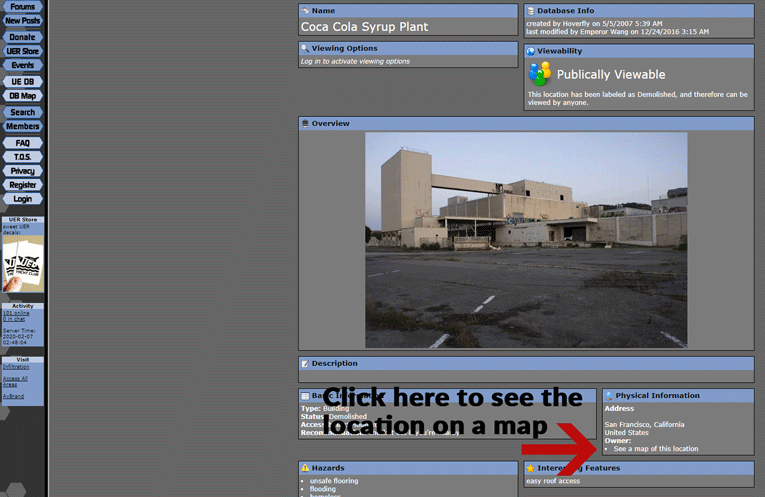Screen dimensions: 765x497
Task: Click the Interesting Features star icon
Action: click(x=530, y=468)
